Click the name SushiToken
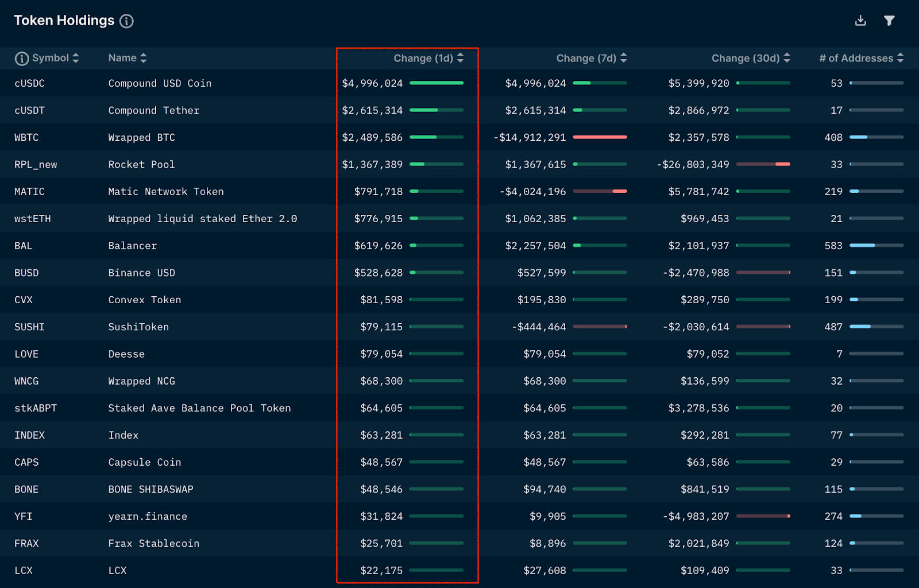This screenshot has width=919, height=588. (x=138, y=327)
